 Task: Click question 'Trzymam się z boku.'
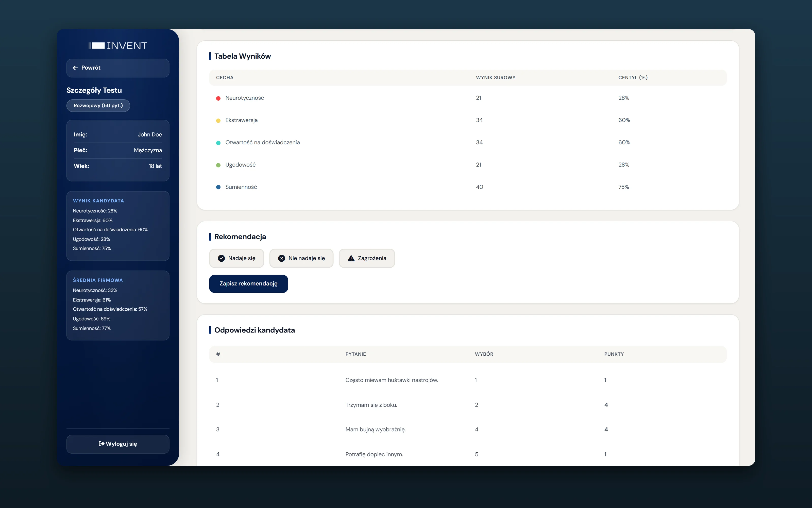[371, 405]
